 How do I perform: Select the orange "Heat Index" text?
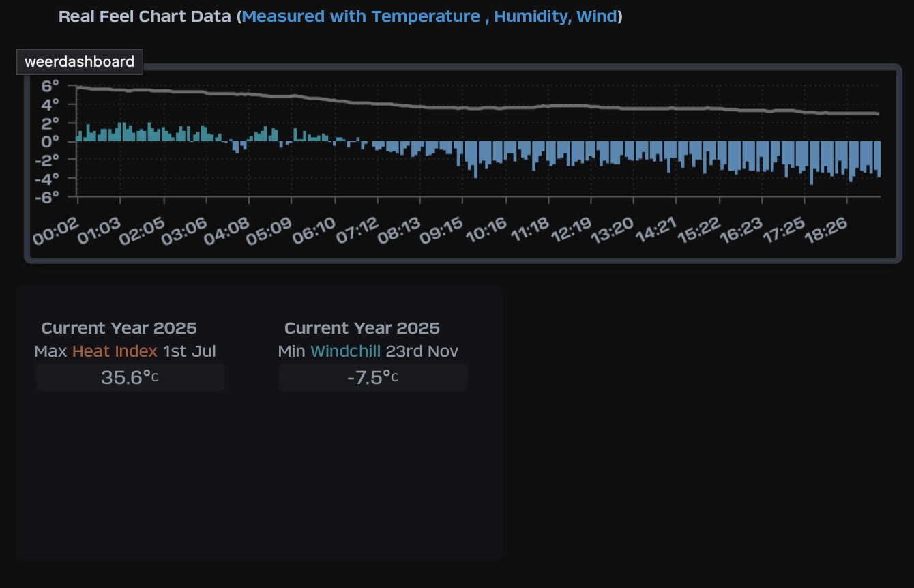(115, 351)
